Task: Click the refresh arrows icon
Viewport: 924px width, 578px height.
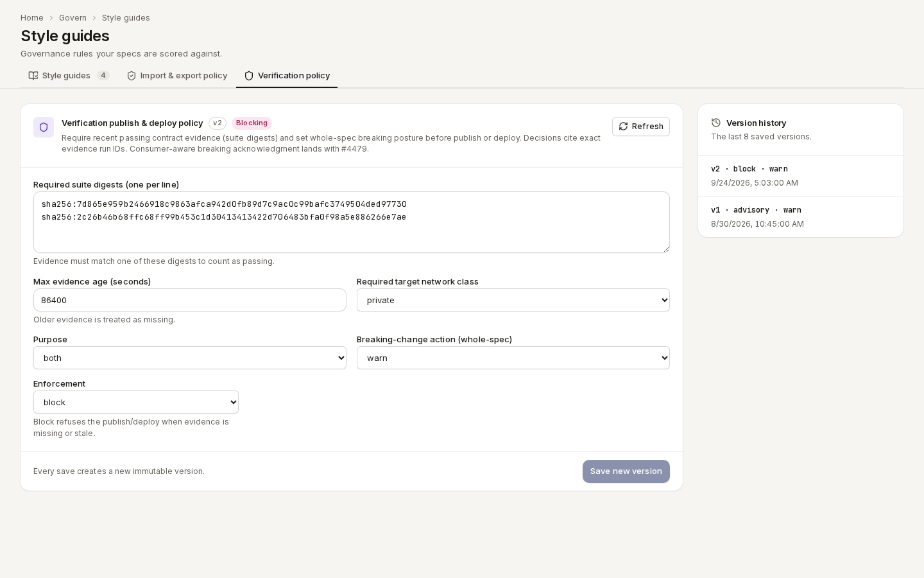Action: pos(623,127)
